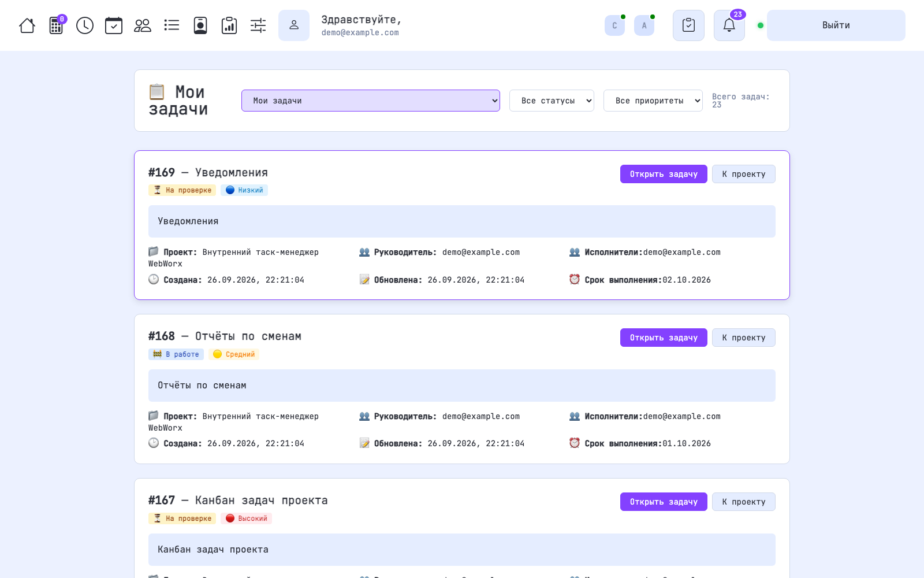Click deadline "01.10.2026" text
The height and width of the screenshot is (578, 924).
pos(687,443)
